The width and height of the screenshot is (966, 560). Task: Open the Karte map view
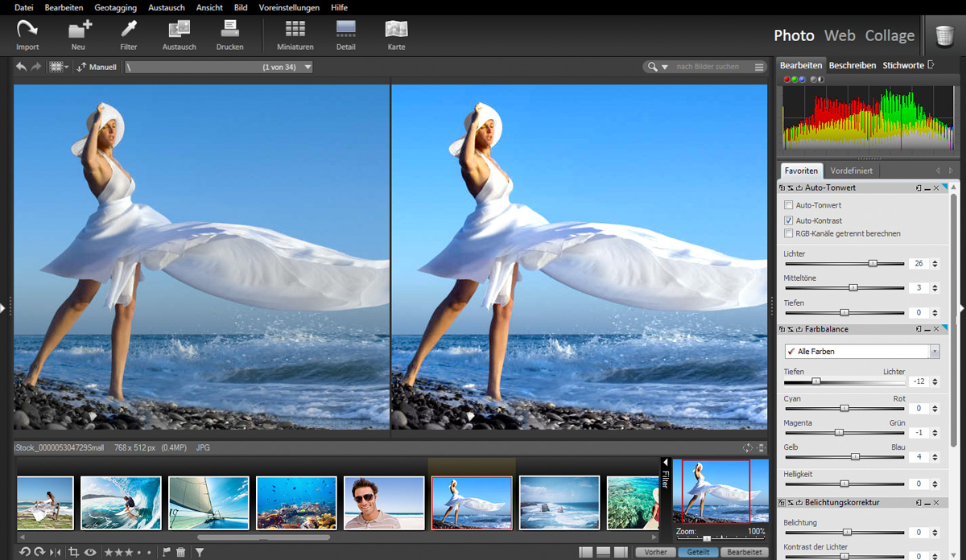[396, 35]
